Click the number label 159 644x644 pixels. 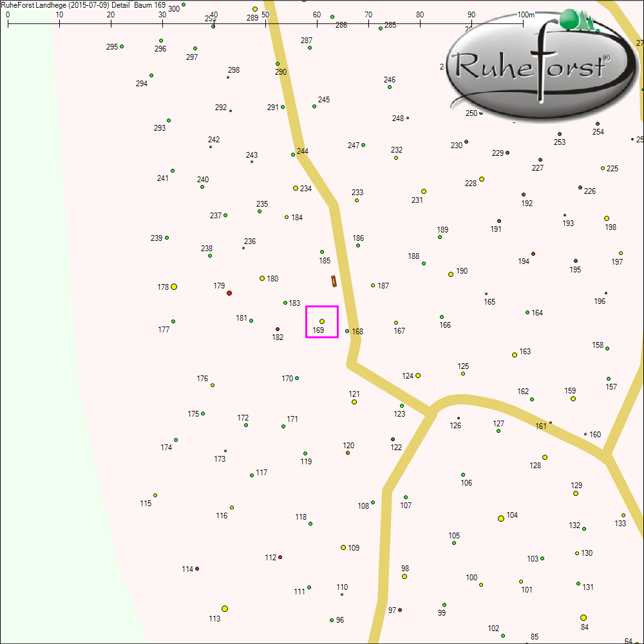pos(570,391)
